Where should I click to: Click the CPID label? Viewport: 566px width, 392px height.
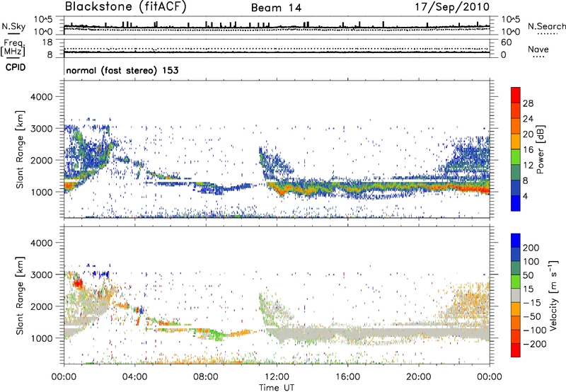pyautogui.click(x=16, y=67)
